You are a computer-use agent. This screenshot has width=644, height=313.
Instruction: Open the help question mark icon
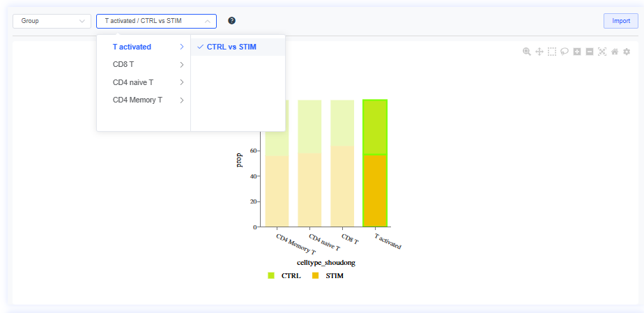click(x=231, y=21)
